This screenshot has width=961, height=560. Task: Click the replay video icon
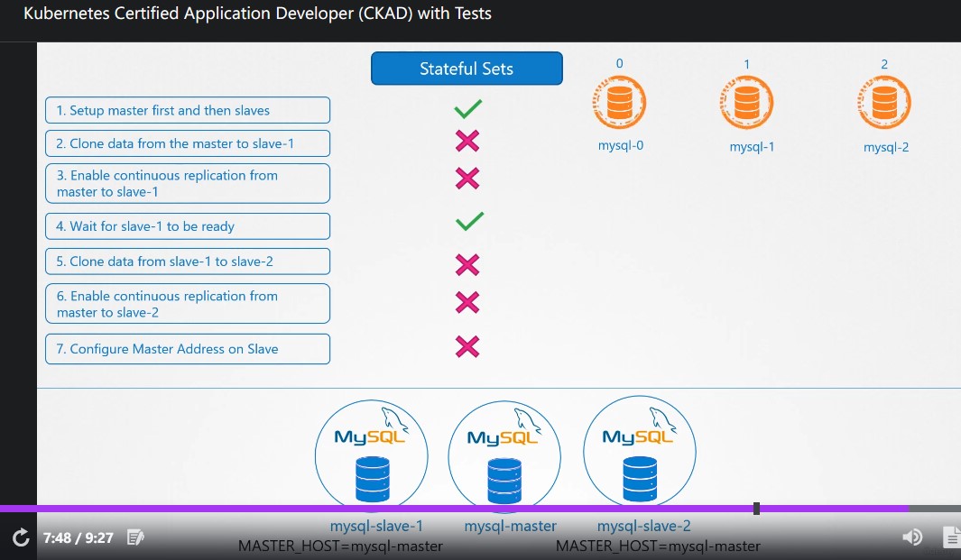[x=21, y=537]
